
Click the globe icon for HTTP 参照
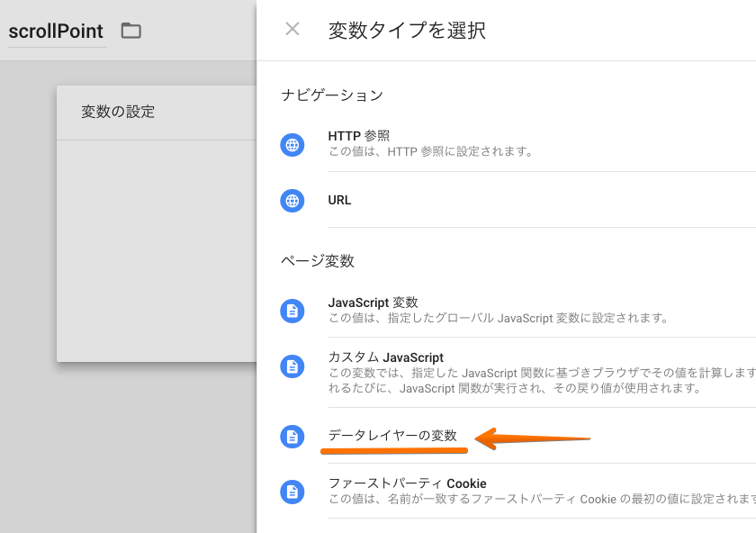[292, 145]
